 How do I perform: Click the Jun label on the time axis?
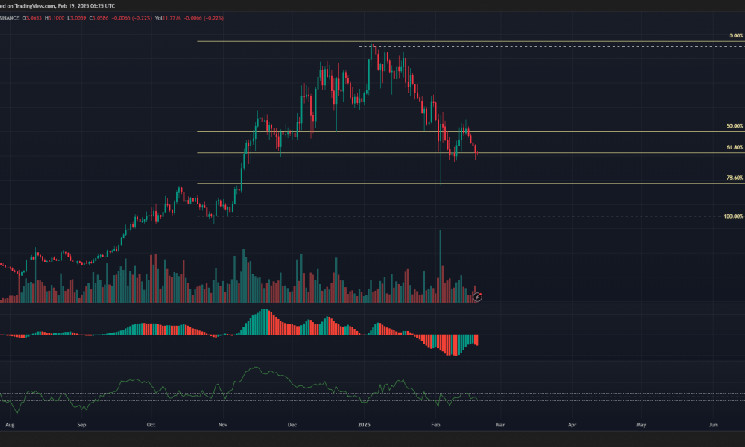(713, 425)
